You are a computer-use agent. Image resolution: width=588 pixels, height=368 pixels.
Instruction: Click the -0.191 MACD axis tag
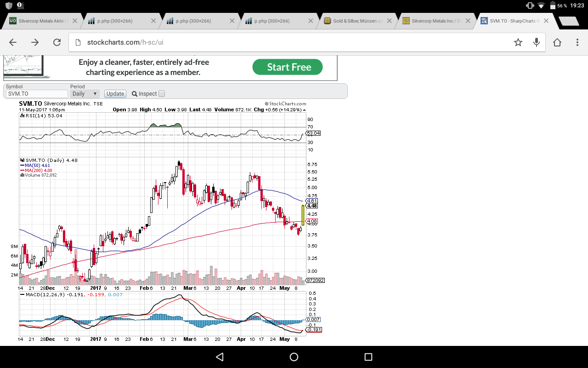314,329
